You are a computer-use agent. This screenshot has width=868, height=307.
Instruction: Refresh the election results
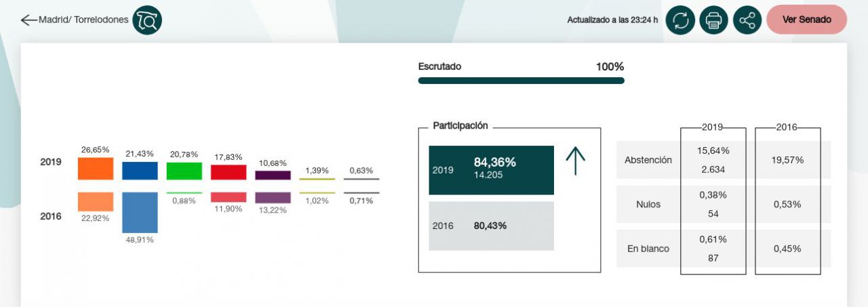tap(680, 20)
